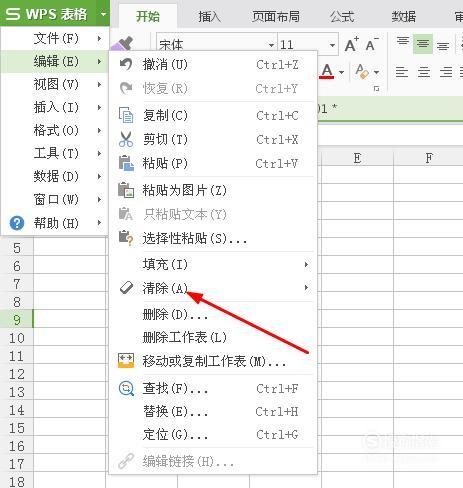
Task: Switch to the 插入 ribbon tab
Action: (x=209, y=16)
